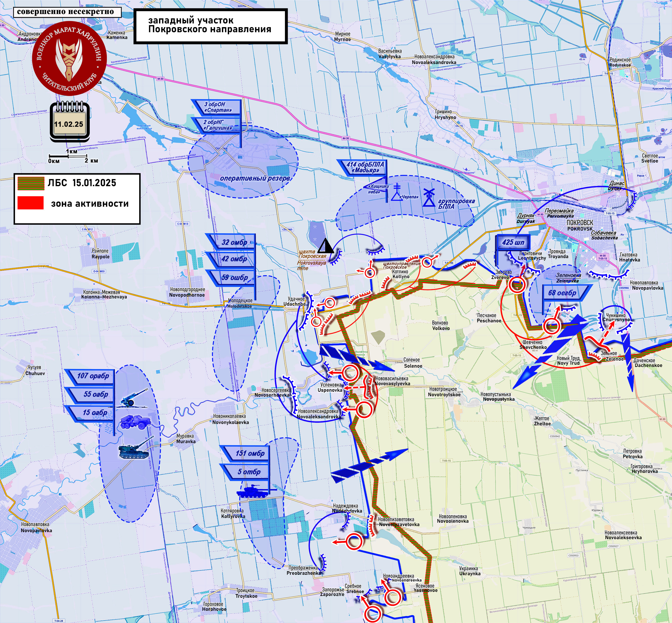The height and width of the screenshot is (623, 672).
Task: Click the «Черепа» unit symbol
Action: point(397,192)
